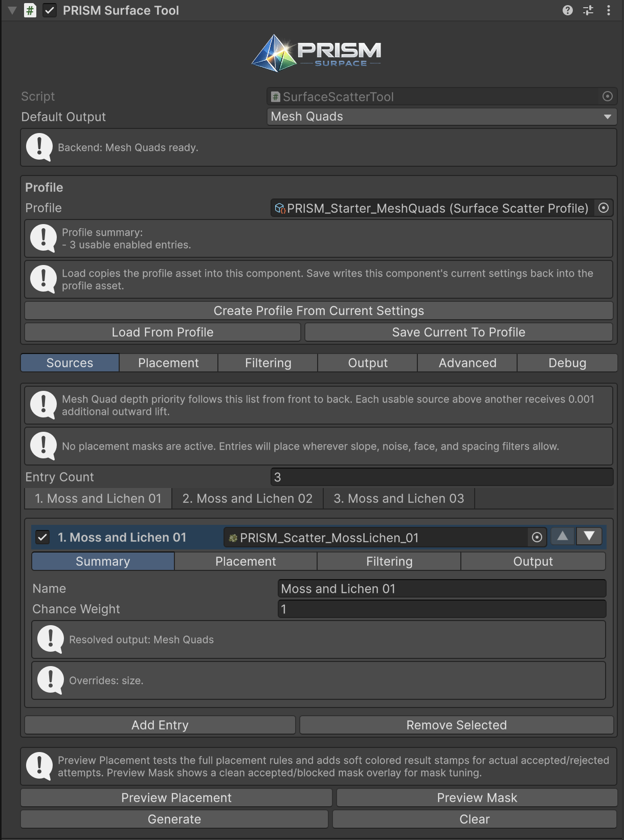Click the Clear button
The height and width of the screenshot is (840, 624).
click(x=475, y=819)
